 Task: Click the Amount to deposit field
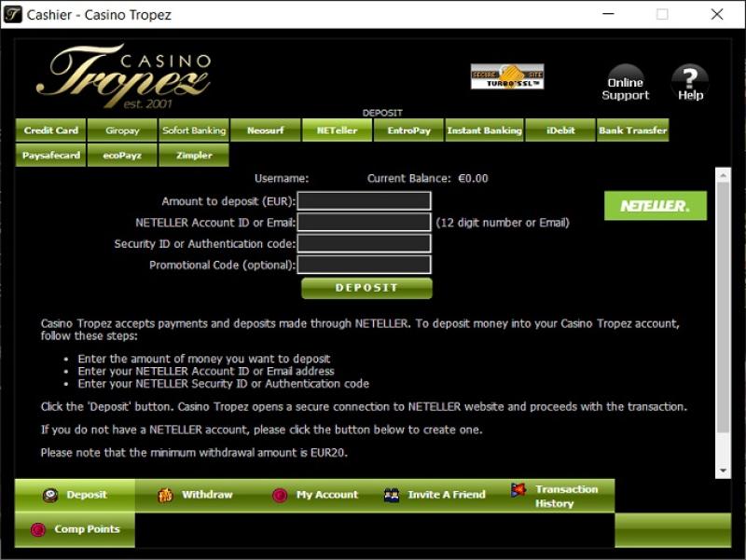point(364,201)
